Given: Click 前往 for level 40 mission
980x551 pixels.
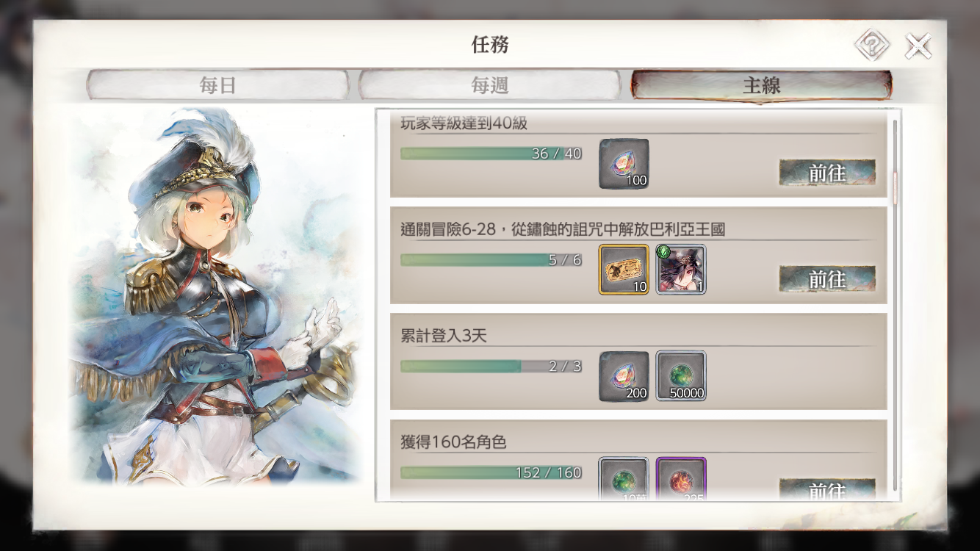Looking at the screenshot, I should pos(827,173).
